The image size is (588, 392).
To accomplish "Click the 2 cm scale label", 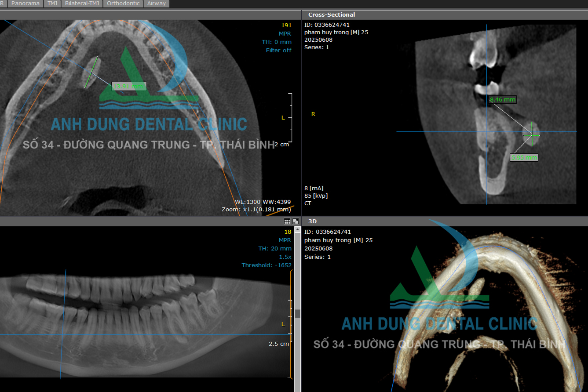I will coord(282,145).
